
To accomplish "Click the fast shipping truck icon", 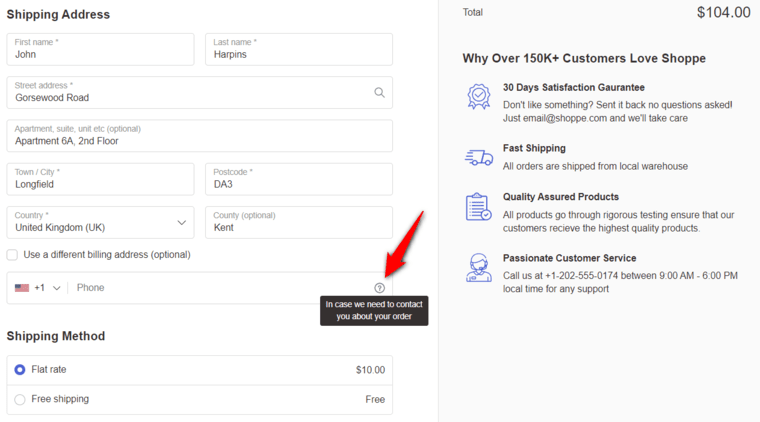I will click(479, 157).
